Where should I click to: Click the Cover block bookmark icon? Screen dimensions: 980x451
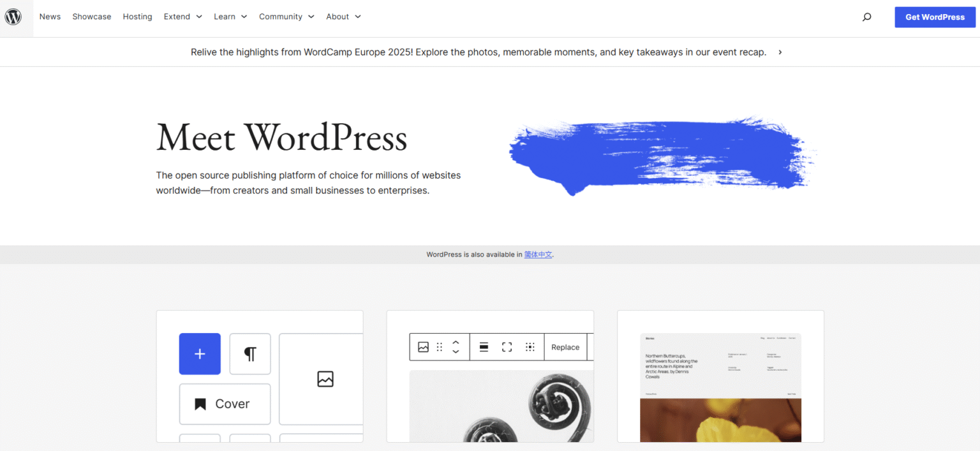pos(200,404)
